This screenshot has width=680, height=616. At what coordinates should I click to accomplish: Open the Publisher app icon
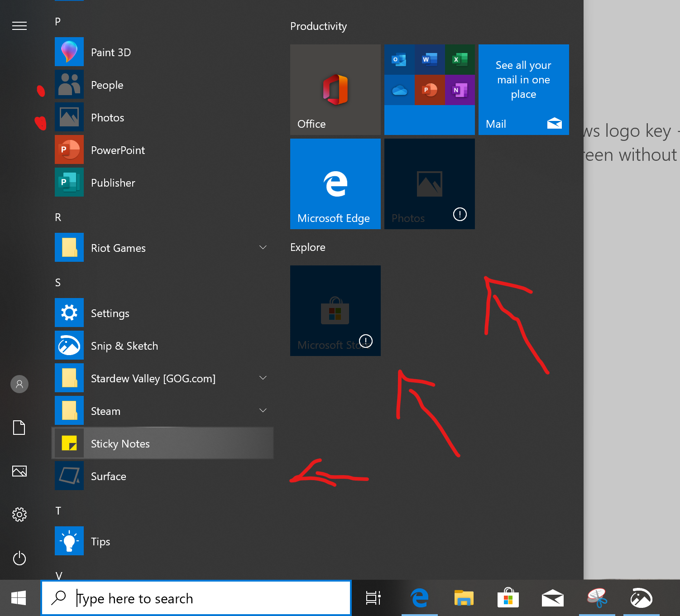[x=69, y=182]
